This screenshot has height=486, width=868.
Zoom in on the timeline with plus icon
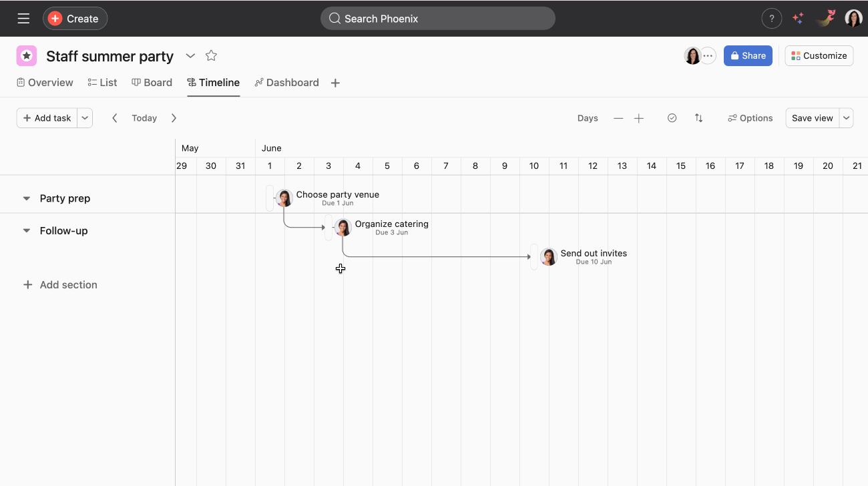point(638,117)
